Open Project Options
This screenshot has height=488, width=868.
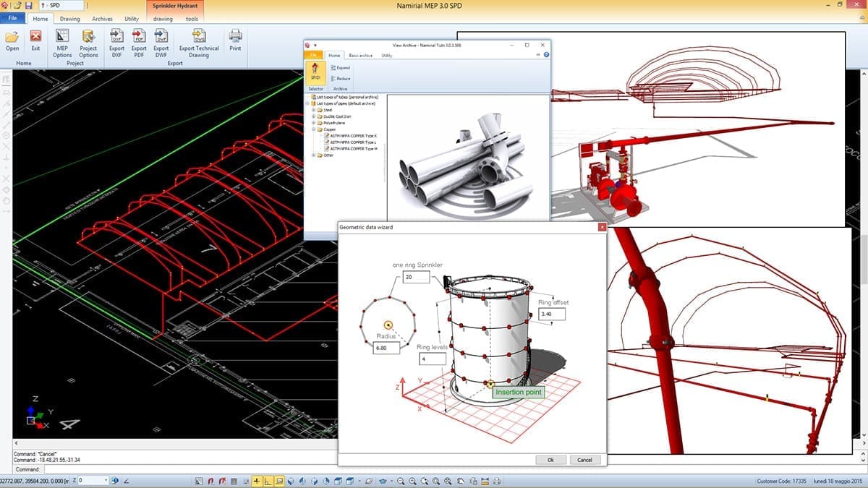click(88, 43)
